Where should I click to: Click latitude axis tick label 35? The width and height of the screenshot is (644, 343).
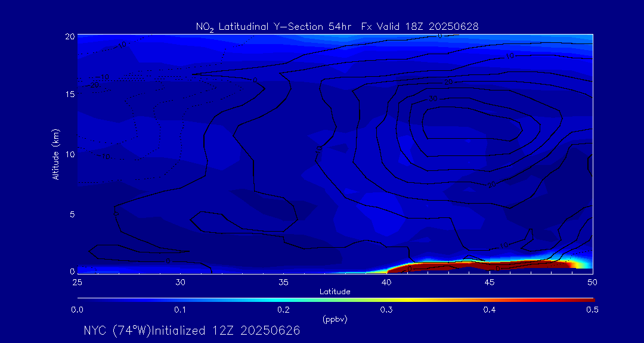click(x=284, y=282)
